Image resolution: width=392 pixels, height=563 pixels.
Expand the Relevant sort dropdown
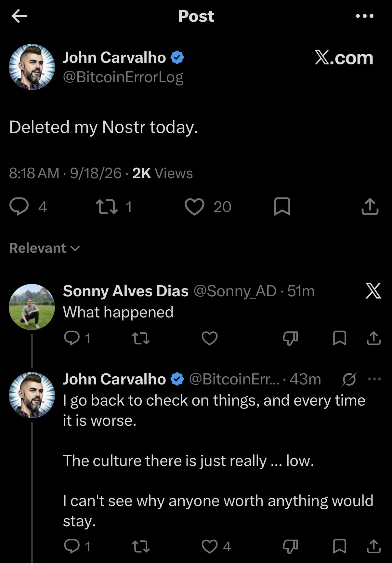click(x=45, y=248)
